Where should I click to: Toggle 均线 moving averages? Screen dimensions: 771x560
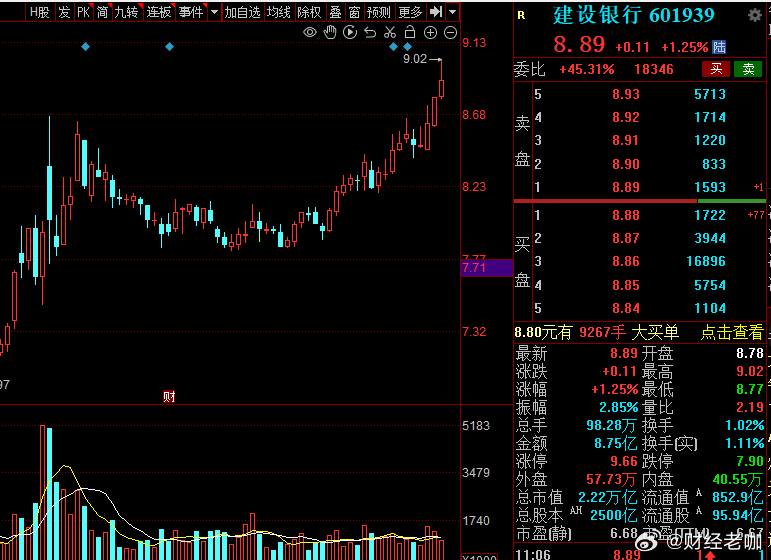(279, 12)
